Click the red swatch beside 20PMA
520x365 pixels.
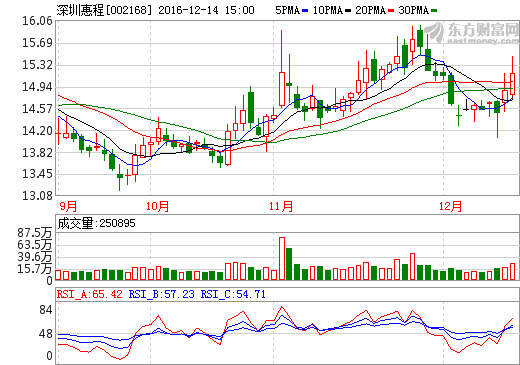tap(391, 11)
